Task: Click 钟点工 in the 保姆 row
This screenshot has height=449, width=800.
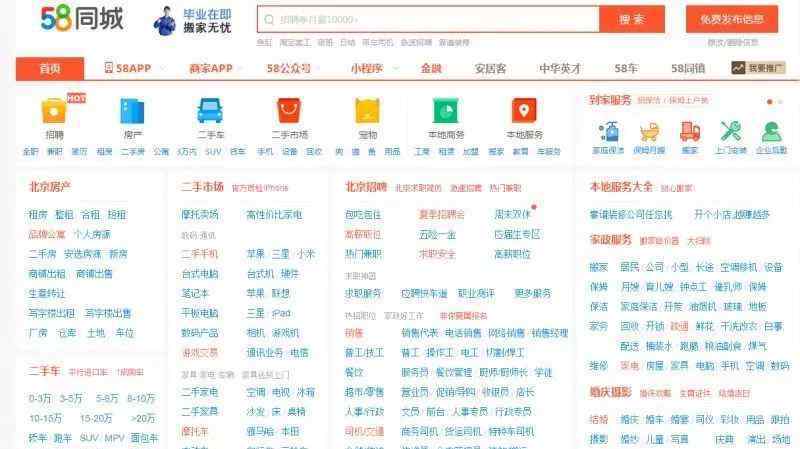Action: point(693,287)
